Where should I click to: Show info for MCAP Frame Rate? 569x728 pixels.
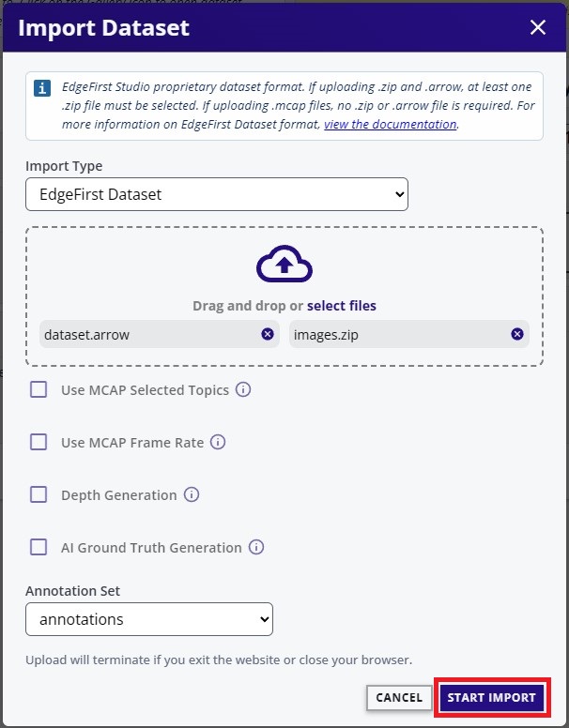[x=218, y=442]
